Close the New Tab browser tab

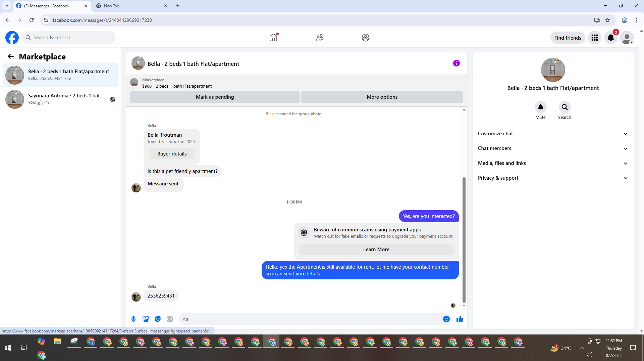(x=166, y=6)
